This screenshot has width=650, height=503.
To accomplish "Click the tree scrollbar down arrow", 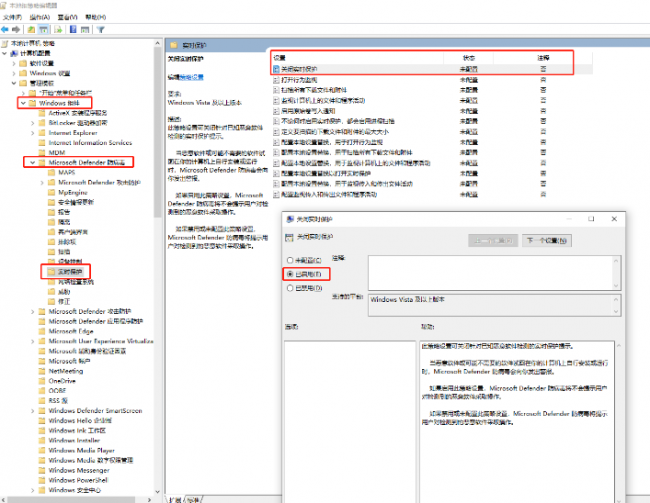I will coord(157,491).
